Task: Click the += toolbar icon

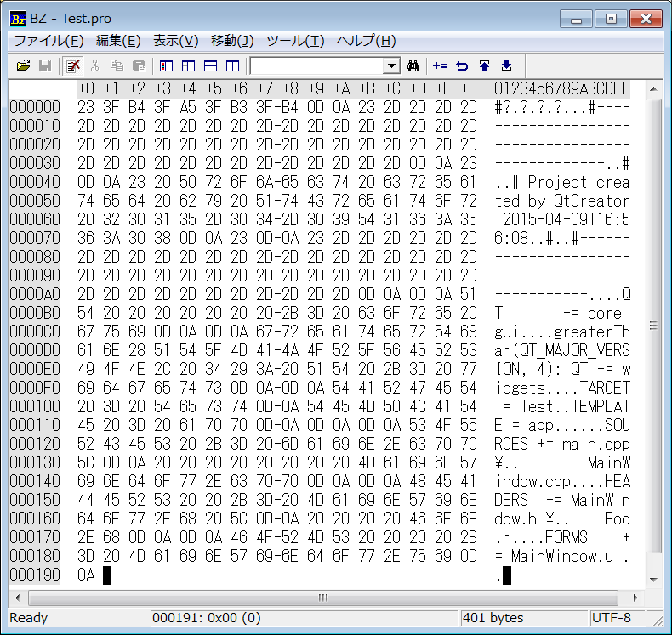Action: pyautogui.click(x=440, y=65)
